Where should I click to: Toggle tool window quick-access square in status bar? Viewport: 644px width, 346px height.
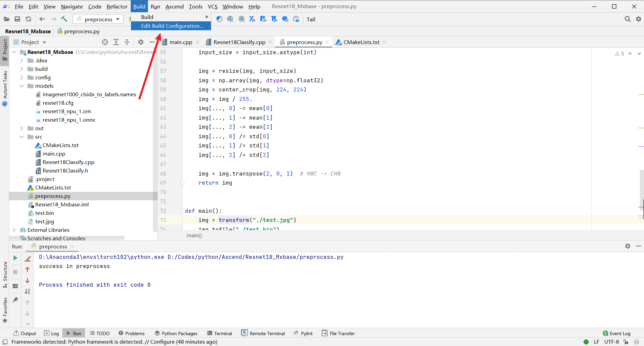pos(5,342)
